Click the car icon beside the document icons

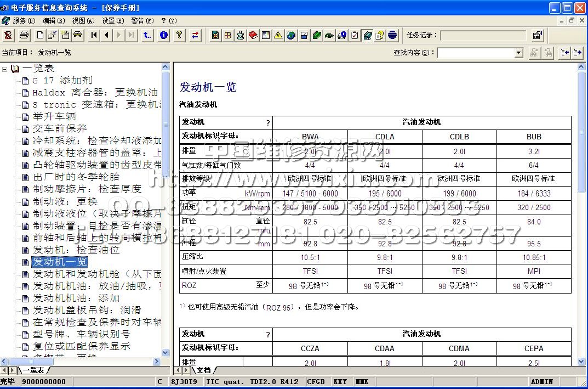point(77,35)
